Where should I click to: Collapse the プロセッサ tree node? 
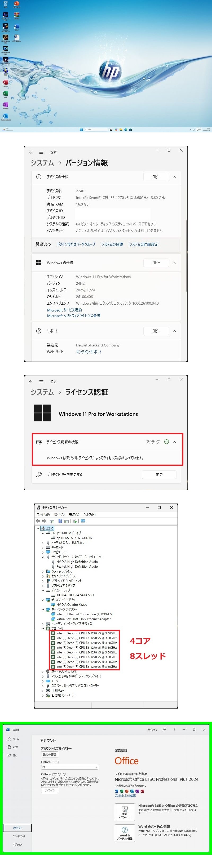pyautogui.click(x=43, y=629)
